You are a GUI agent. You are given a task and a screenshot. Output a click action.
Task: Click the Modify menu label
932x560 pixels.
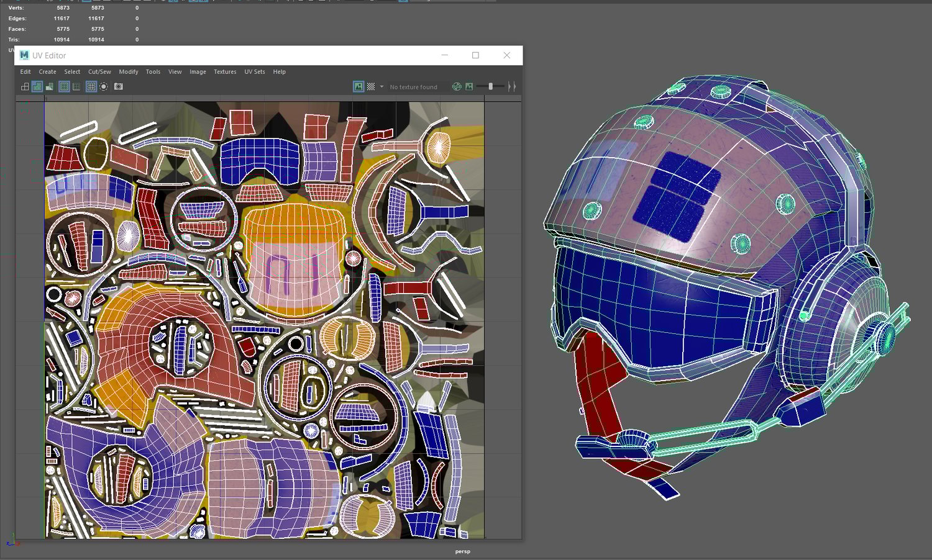click(x=129, y=72)
